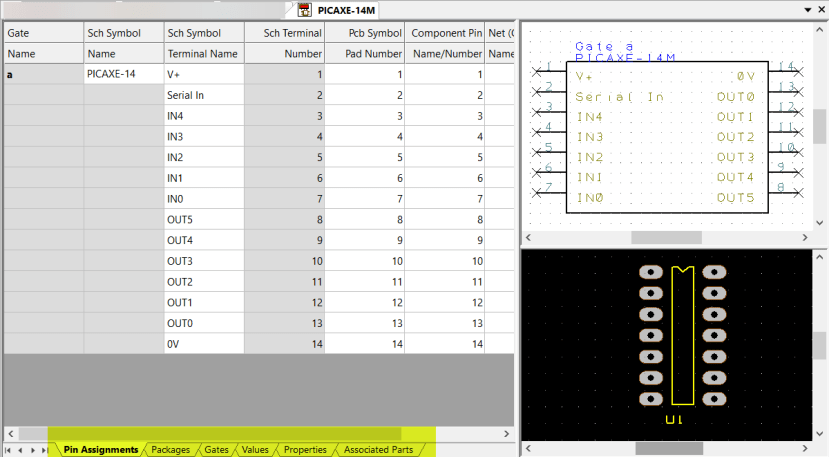829x457 pixels.
Task: Click Pad Number cell in 0V row
Action: [x=365, y=344]
